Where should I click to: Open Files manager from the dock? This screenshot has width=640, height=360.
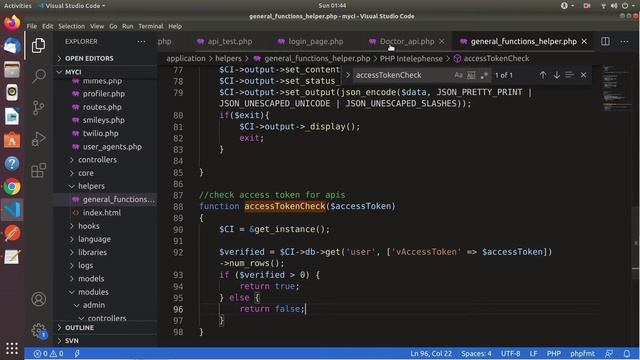12,69
